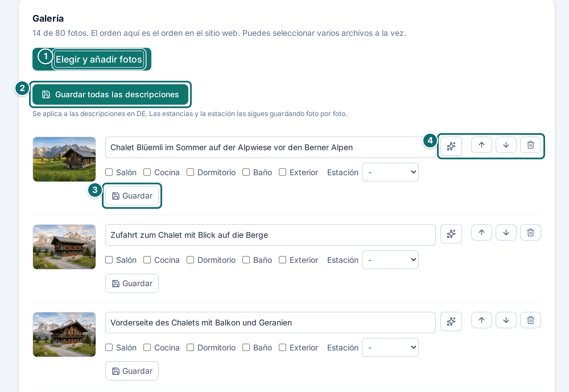Image resolution: width=569 pixels, height=392 pixels.
Task: Open the first chalet summer meadow thumbnail
Action: point(64,159)
